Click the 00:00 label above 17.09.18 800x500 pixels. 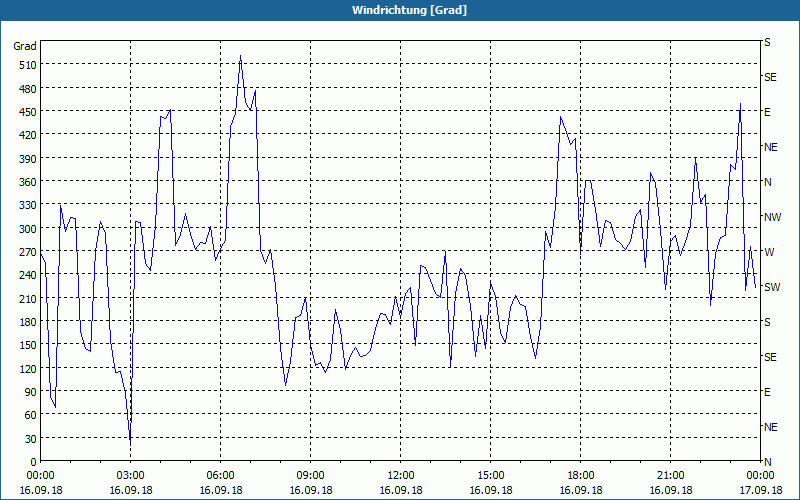[x=760, y=476]
